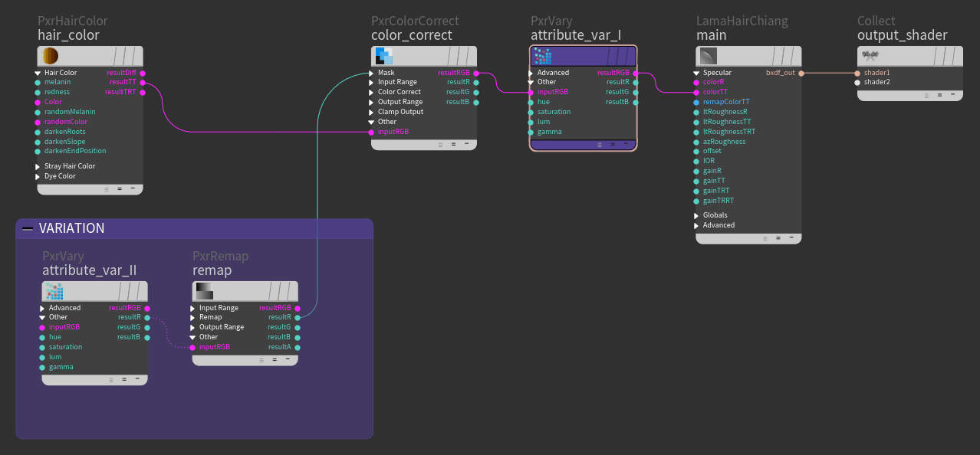
Task: Click the PxrColorCorrect icon on color_correct node
Action: pyautogui.click(x=383, y=56)
